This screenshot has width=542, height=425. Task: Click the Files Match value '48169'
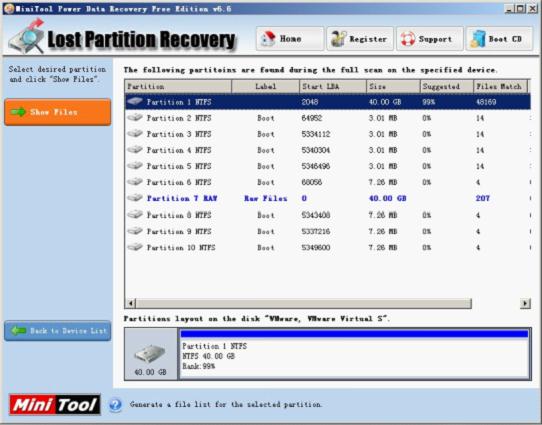coord(486,102)
